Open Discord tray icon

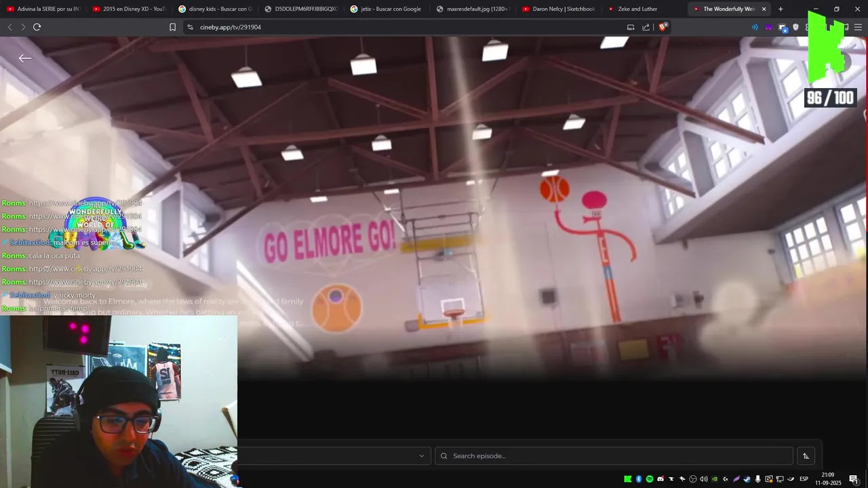coord(660,479)
